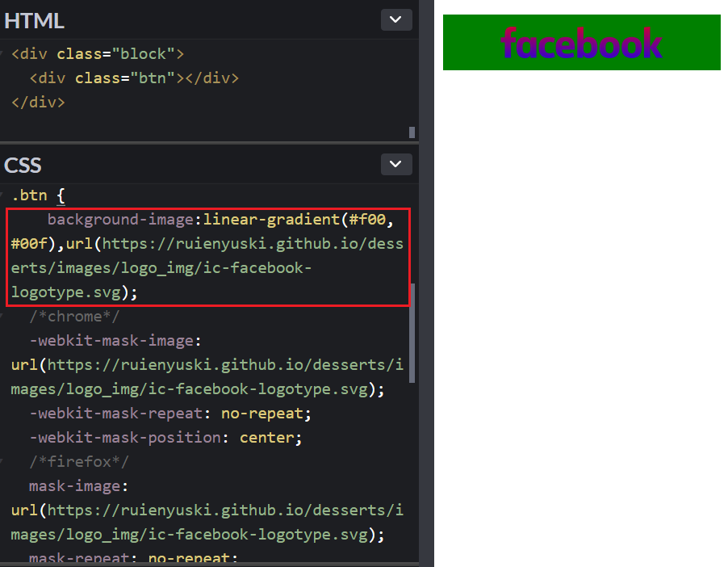Screen dimensions: 728x567
Task: Collapse the div block fold arrow
Action: coord(2,54)
